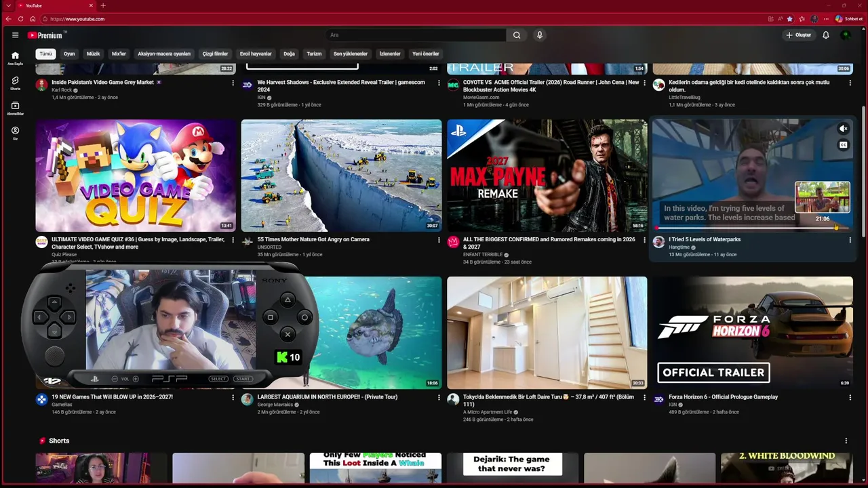Open Shorts in the sidebar
The height and width of the screenshot is (488, 868).
(x=15, y=83)
